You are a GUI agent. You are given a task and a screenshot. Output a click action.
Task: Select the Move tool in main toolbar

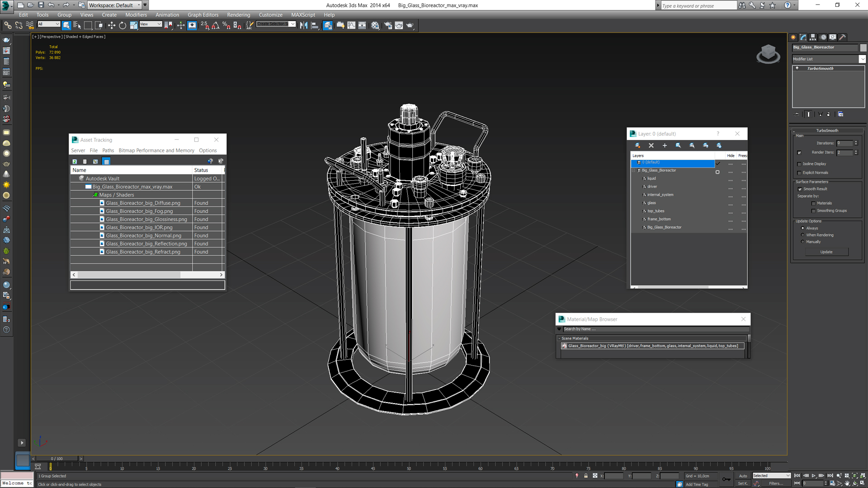[x=111, y=26]
